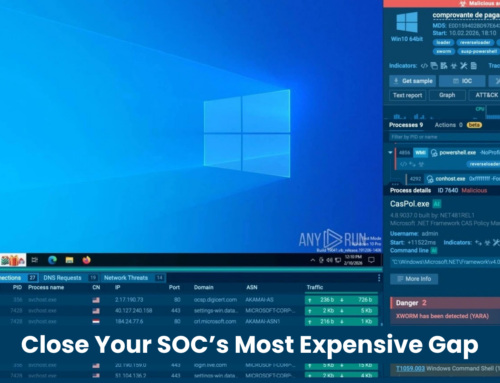Click the biohazard indicator icon in header
Viewport: 500px width, 383px height.
pos(454,66)
